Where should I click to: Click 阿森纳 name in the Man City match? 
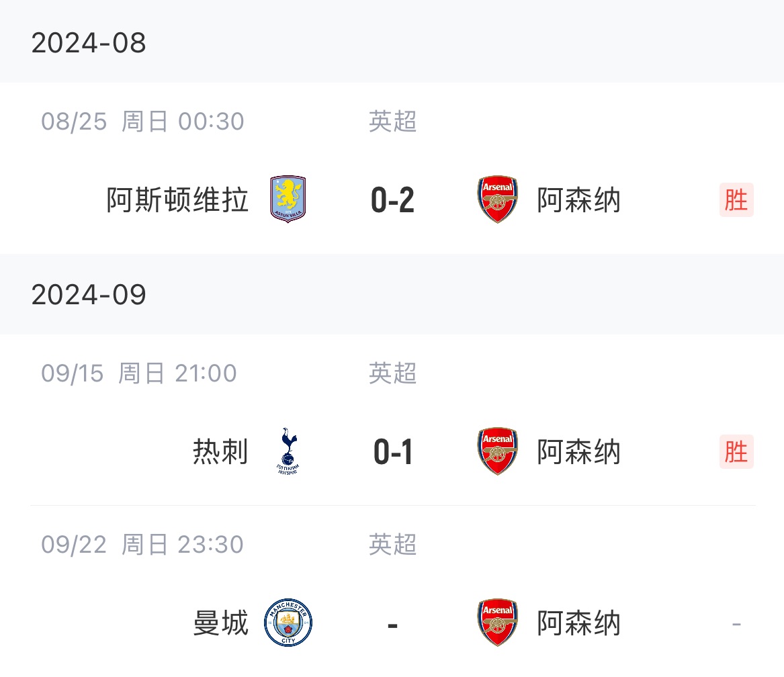point(578,623)
